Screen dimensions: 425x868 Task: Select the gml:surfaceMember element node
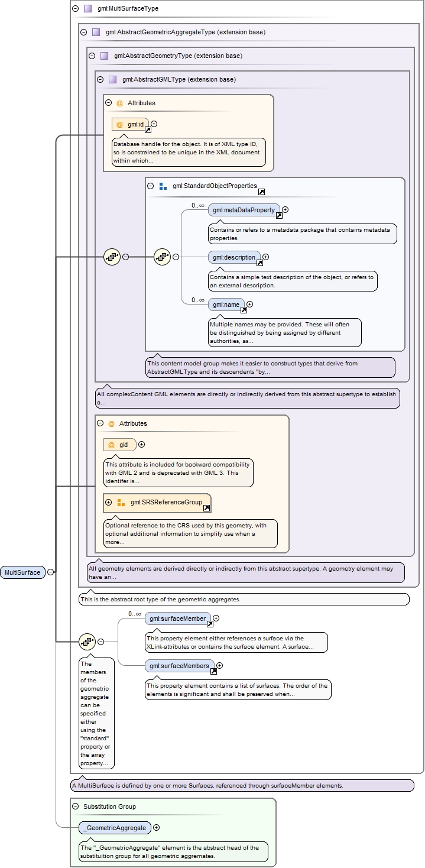[x=178, y=618]
